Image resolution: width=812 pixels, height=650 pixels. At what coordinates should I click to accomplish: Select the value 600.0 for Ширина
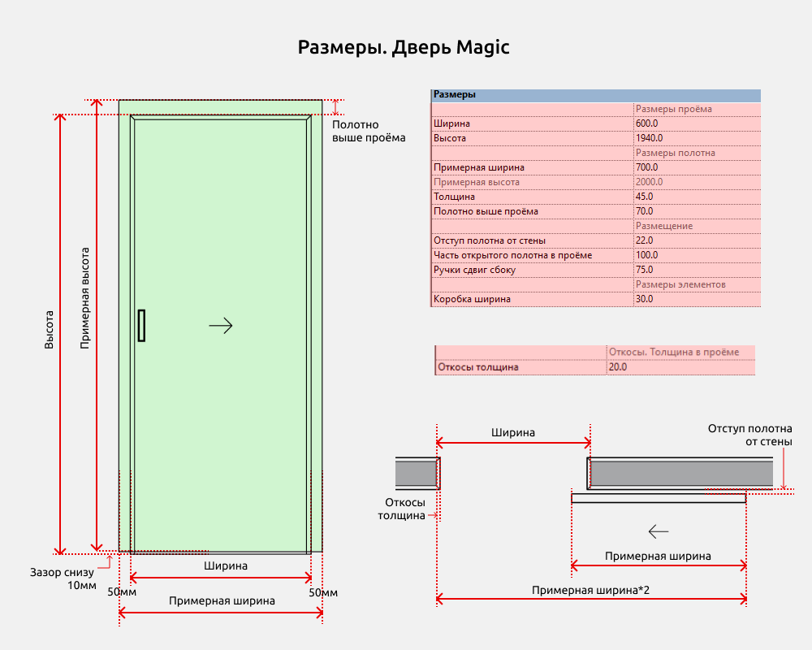647,123
